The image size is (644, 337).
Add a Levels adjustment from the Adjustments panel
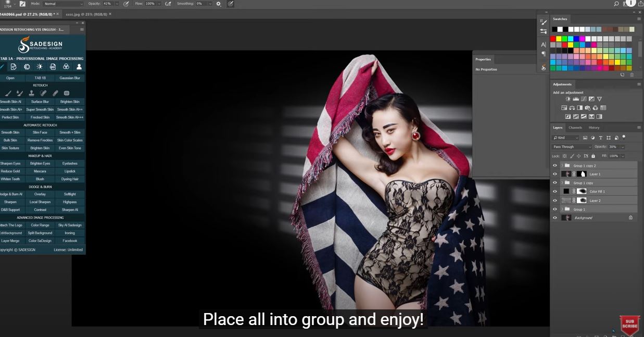pos(576,99)
